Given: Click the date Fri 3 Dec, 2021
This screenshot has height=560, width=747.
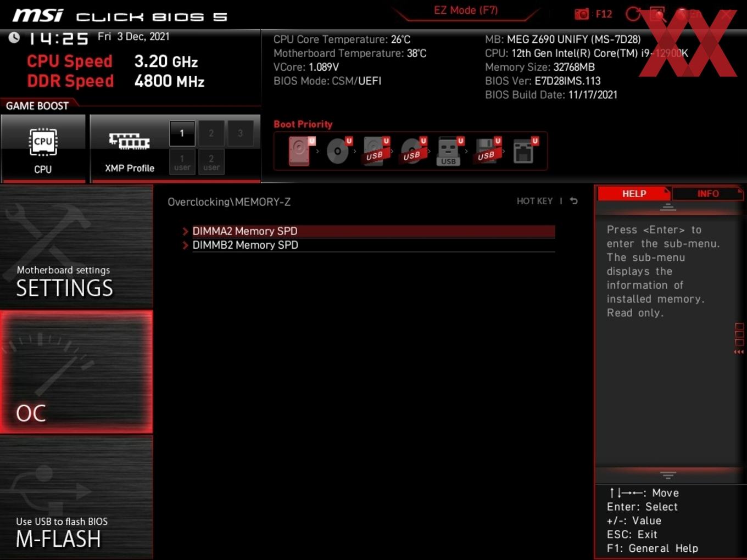Looking at the screenshot, I should [x=133, y=37].
